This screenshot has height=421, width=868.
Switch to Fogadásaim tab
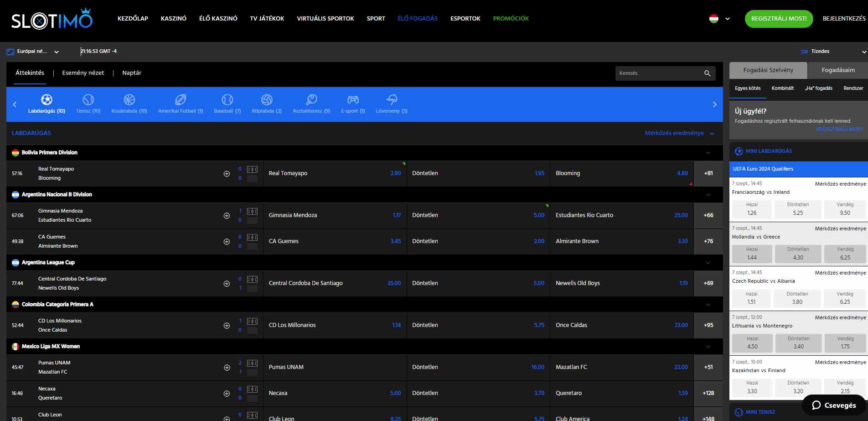(x=838, y=70)
